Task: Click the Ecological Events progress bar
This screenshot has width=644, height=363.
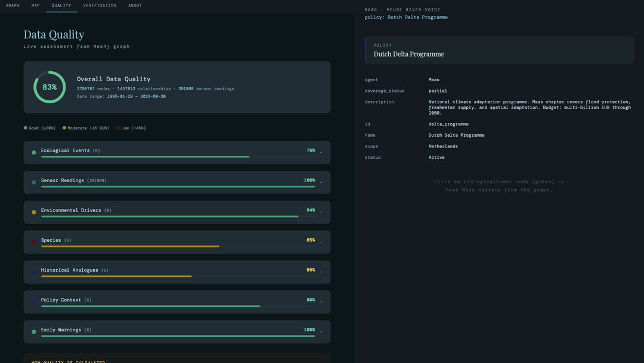Action: (178, 156)
